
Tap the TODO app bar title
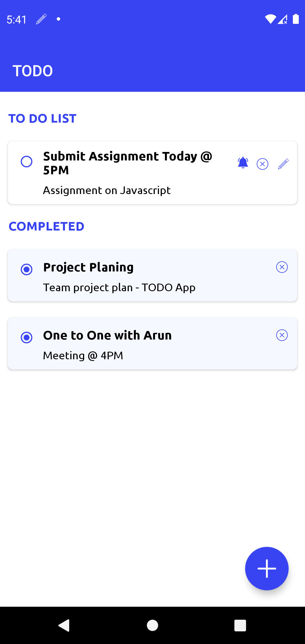32,71
